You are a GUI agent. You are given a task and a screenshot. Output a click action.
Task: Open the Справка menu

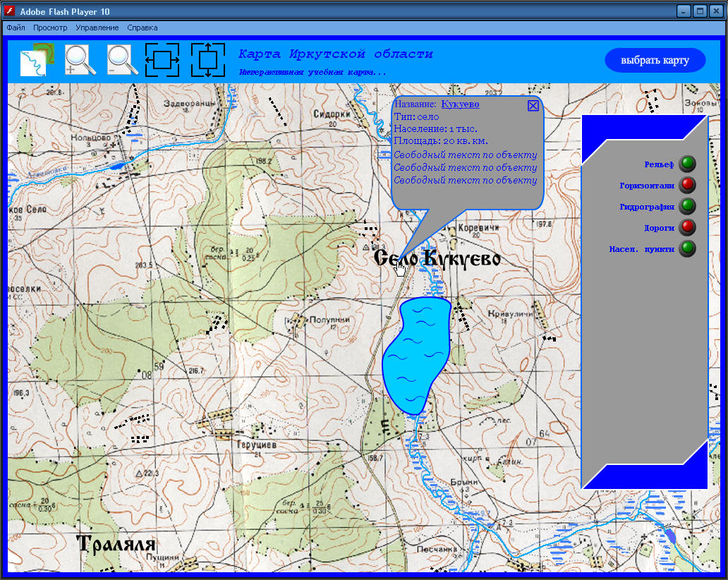[x=142, y=28]
